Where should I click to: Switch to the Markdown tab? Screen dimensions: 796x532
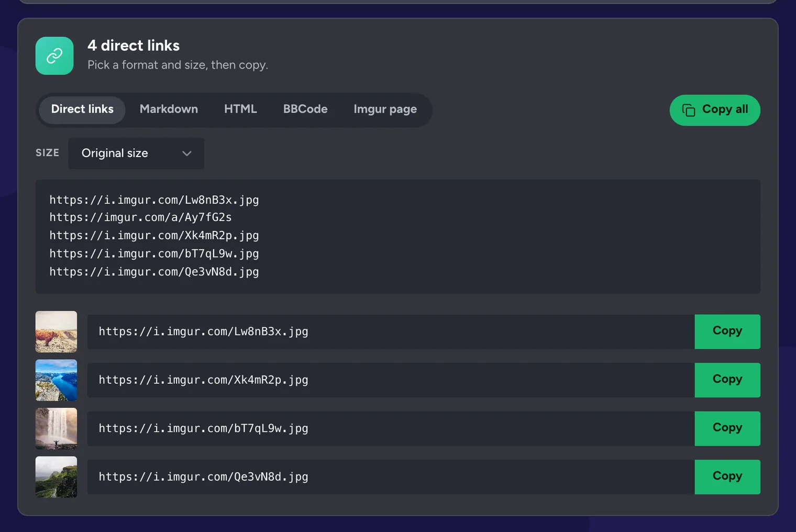point(169,109)
